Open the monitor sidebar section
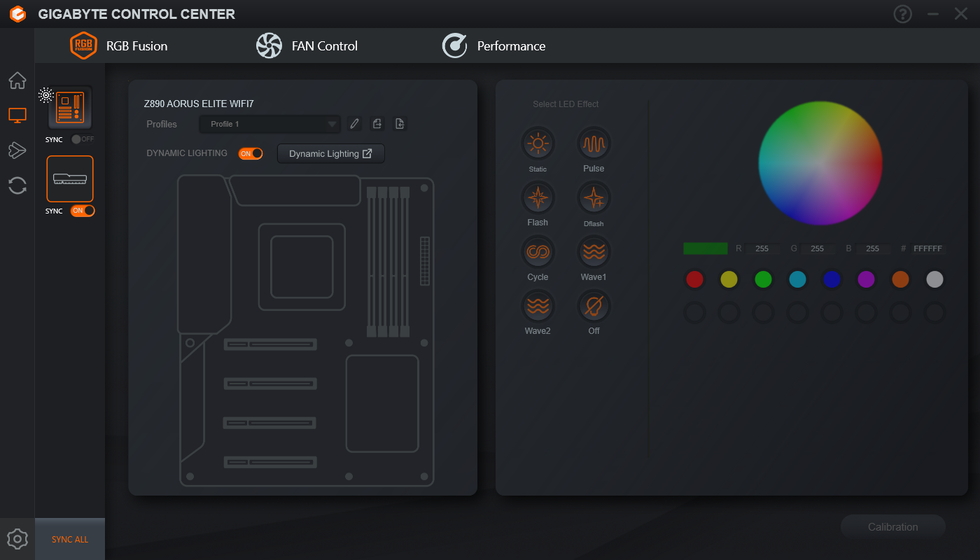The height and width of the screenshot is (560, 980). pos(17,115)
